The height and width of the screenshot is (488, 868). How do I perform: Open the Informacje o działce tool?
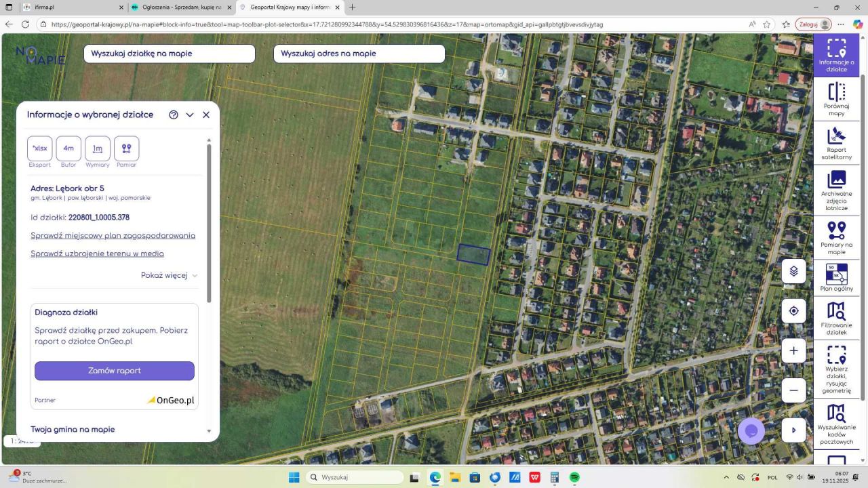click(x=836, y=56)
